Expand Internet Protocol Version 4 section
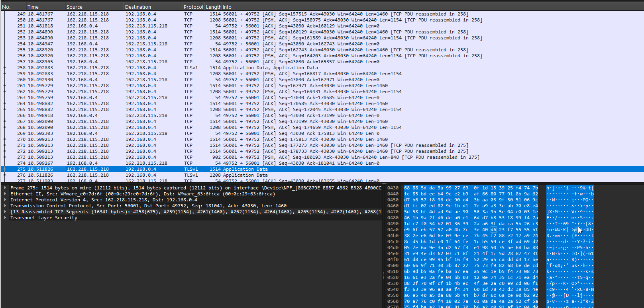Image resolution: width=644 pixels, height=308 pixels. (5, 200)
